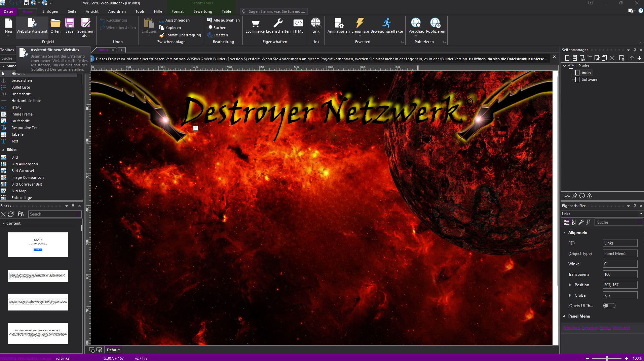The height and width of the screenshot is (361, 644).
Task: Delete page via X icon in Seitenmanager
Action: [612, 58]
